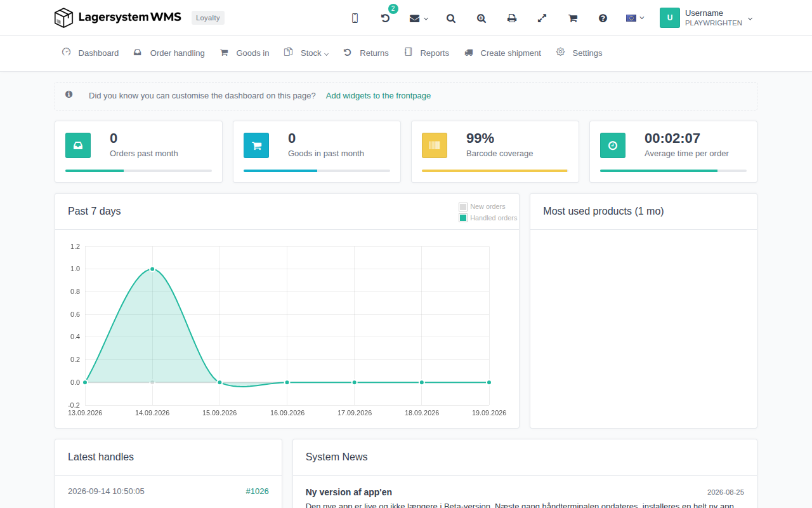Click the green clock icon for Average time per order

point(613,145)
